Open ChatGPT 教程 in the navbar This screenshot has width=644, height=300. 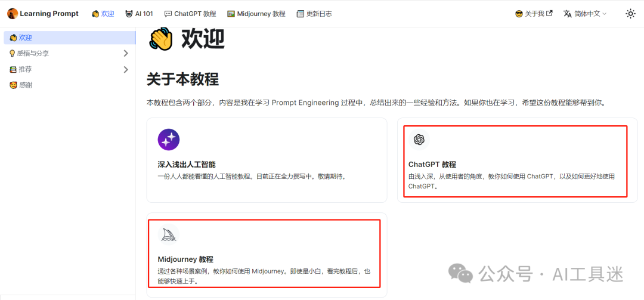(x=190, y=14)
